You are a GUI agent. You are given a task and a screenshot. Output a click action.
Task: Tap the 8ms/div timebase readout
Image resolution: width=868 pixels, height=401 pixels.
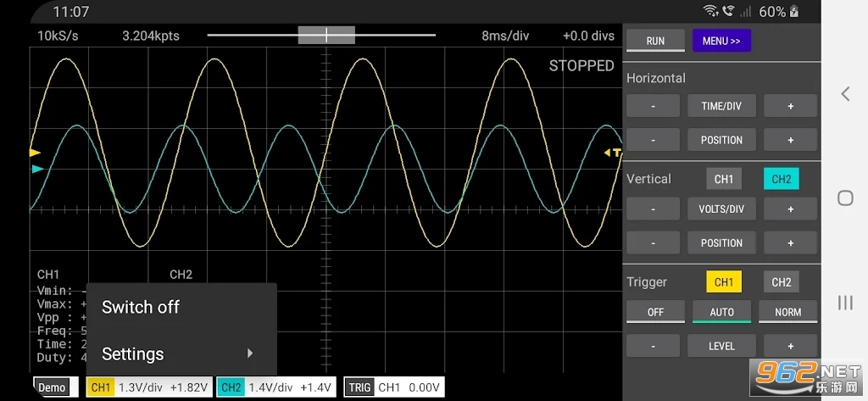point(505,36)
